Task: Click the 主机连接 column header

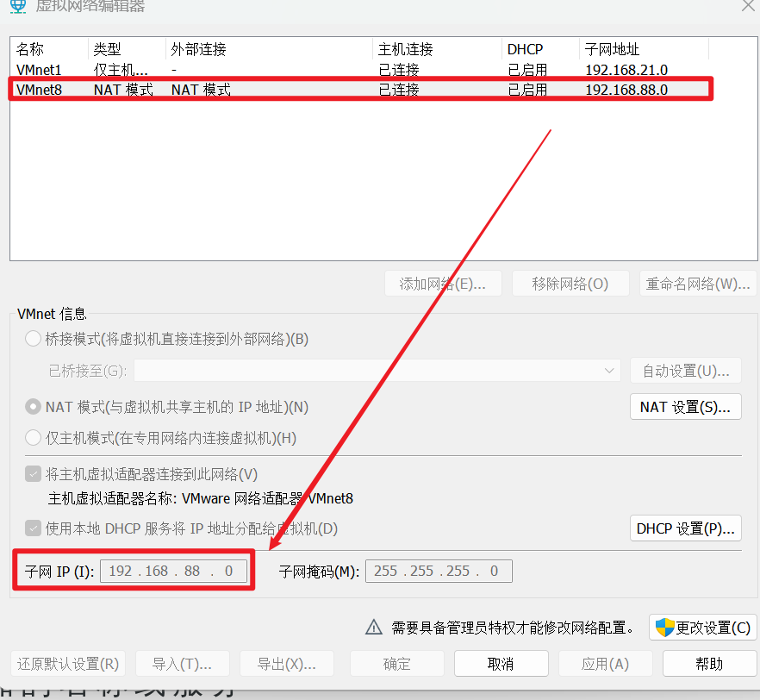Action: pos(437,49)
